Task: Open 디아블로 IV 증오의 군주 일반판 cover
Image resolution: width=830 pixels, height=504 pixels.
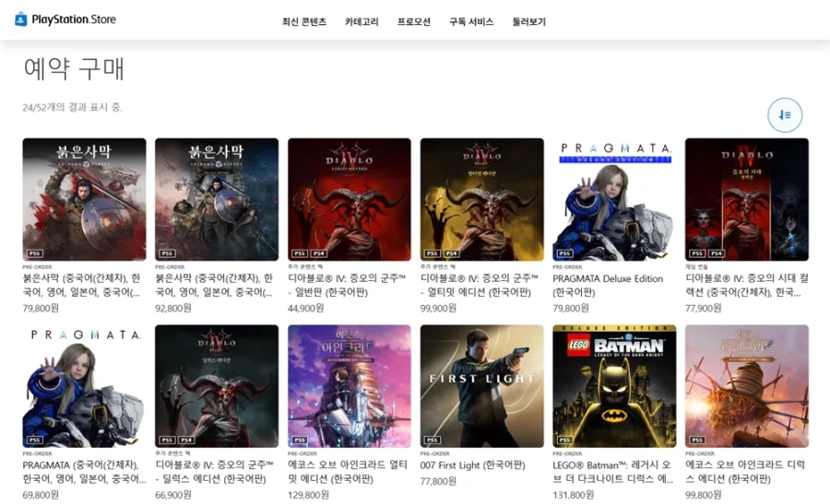Action: click(350, 199)
